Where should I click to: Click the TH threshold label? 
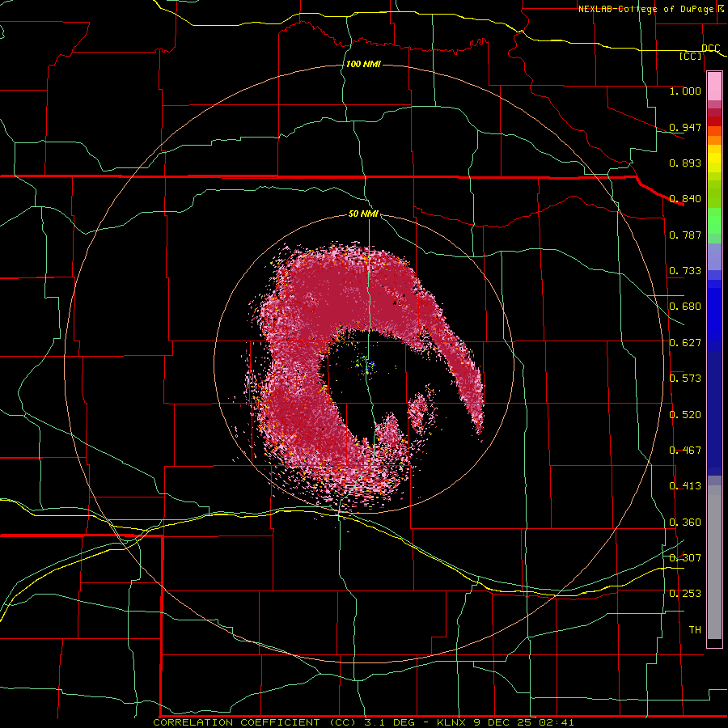695,629
